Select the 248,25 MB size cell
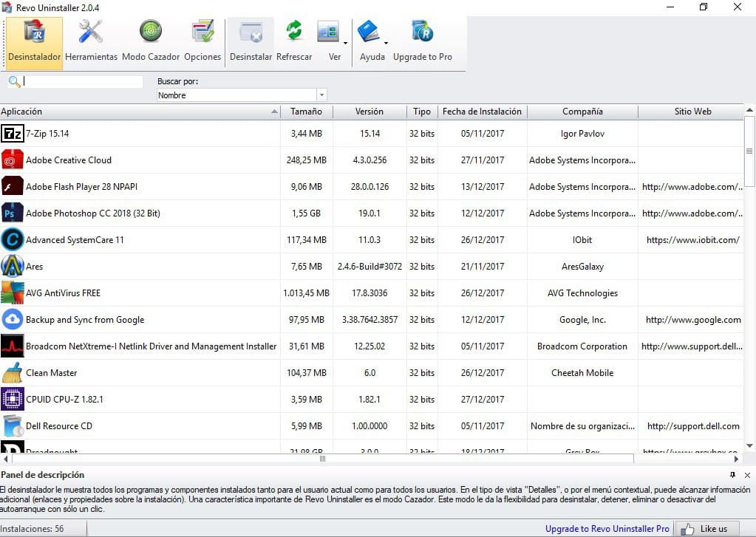Screen dimensions: 756x537 pos(306,160)
